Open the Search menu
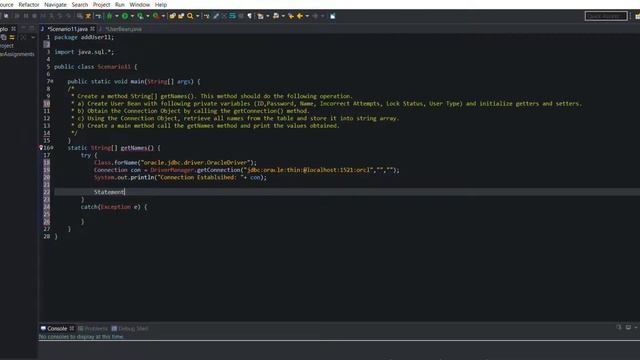 (80, 4)
